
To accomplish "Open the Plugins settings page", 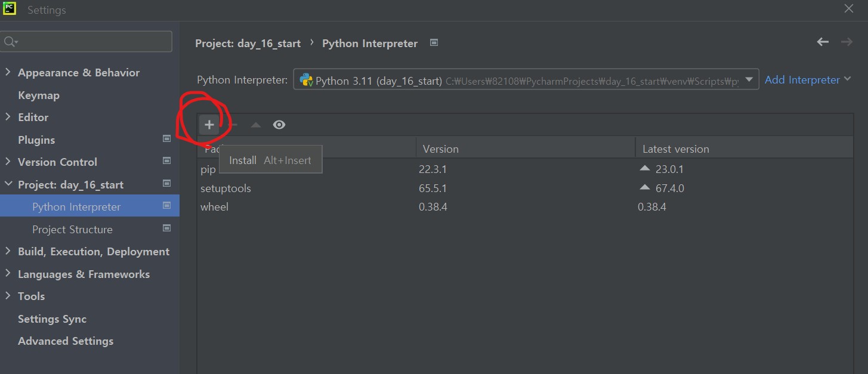I will pos(36,140).
